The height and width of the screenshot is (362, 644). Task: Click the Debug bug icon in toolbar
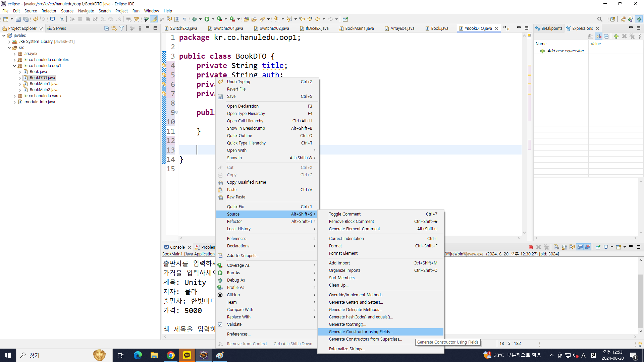click(x=194, y=19)
